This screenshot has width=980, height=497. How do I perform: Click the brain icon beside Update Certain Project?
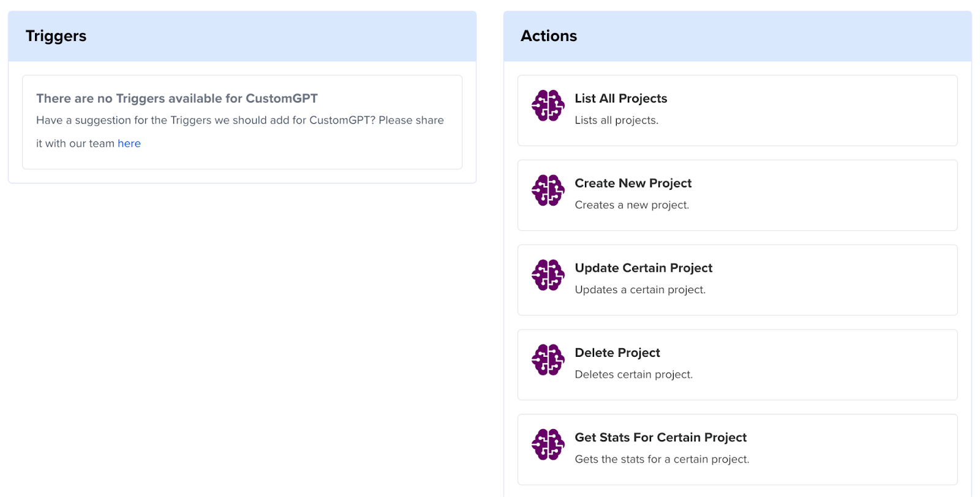click(548, 275)
